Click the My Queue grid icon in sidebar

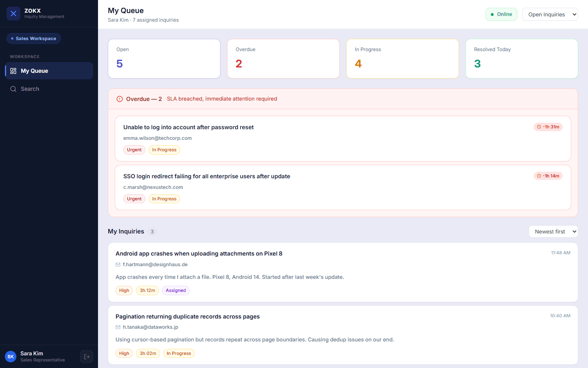click(x=13, y=71)
